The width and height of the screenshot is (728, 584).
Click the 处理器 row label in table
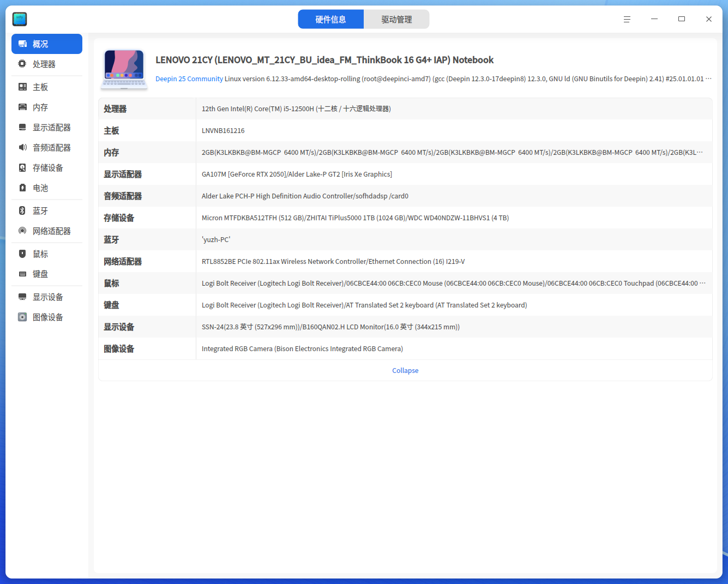[x=115, y=109]
